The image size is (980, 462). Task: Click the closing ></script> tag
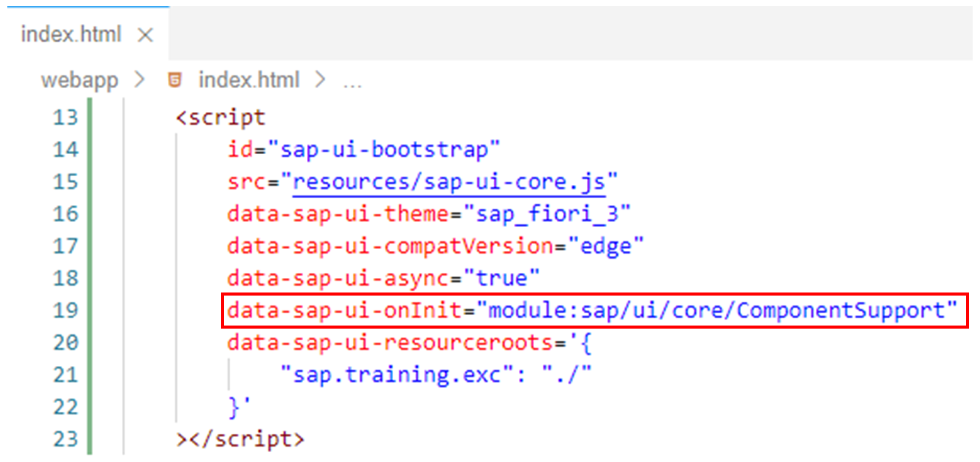(x=240, y=439)
